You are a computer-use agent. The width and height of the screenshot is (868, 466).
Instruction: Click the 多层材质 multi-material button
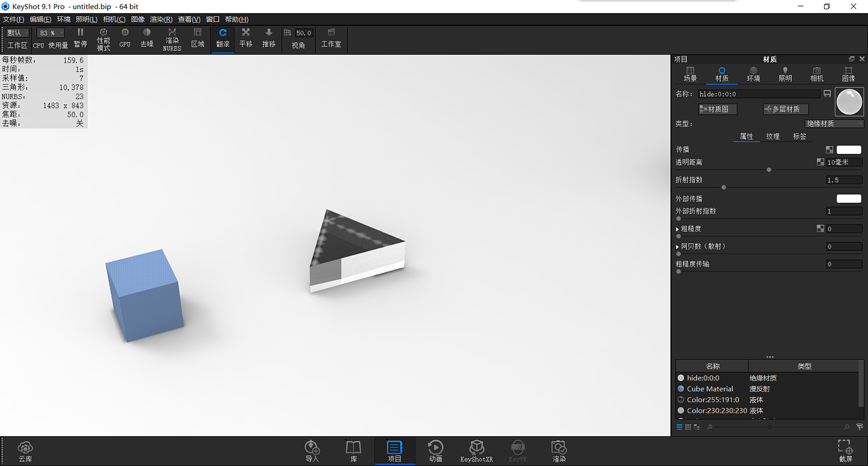click(x=786, y=109)
